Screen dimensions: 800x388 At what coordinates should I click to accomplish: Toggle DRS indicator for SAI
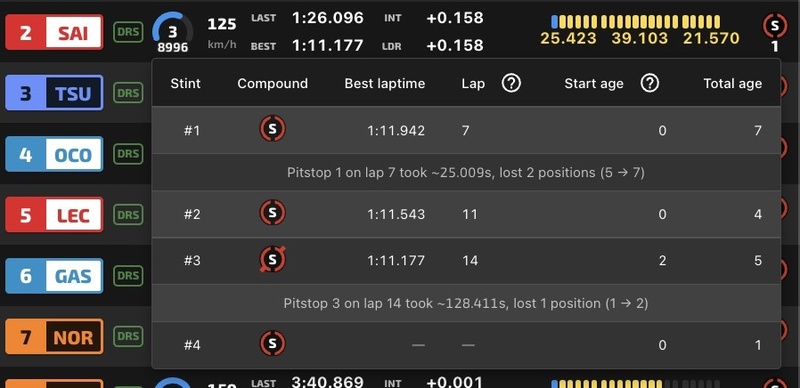pyautogui.click(x=128, y=33)
